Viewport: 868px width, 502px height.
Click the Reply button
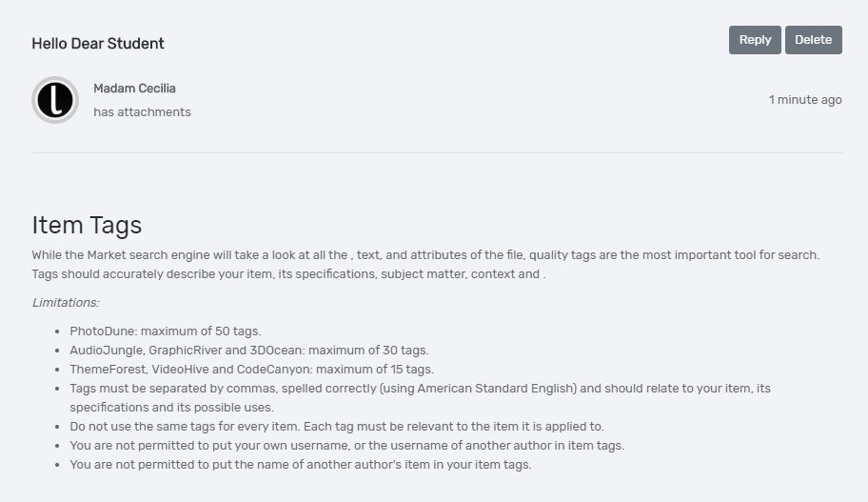click(x=755, y=40)
